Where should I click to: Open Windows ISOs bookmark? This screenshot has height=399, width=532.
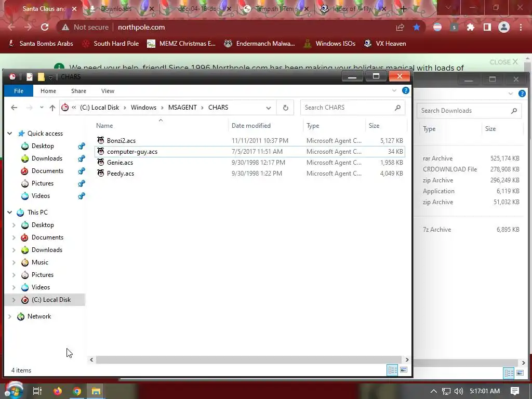point(330,44)
